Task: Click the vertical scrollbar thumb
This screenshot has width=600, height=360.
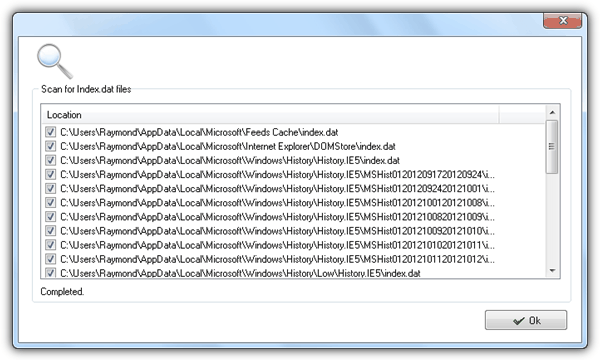Action: click(552, 147)
